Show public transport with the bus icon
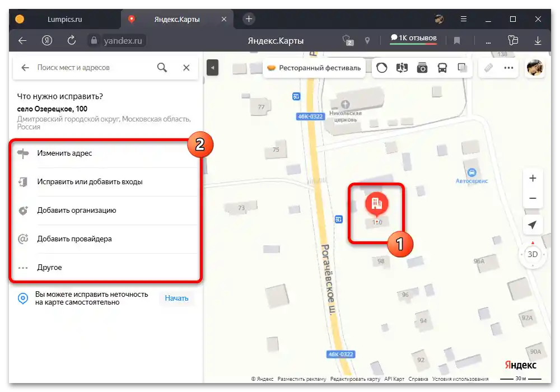Viewport: 560px width, 392px height. 442,67
